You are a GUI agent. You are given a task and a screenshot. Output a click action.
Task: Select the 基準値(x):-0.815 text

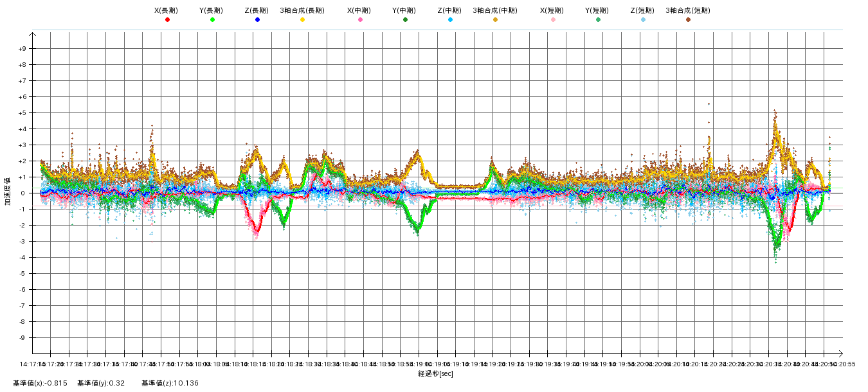(40, 383)
